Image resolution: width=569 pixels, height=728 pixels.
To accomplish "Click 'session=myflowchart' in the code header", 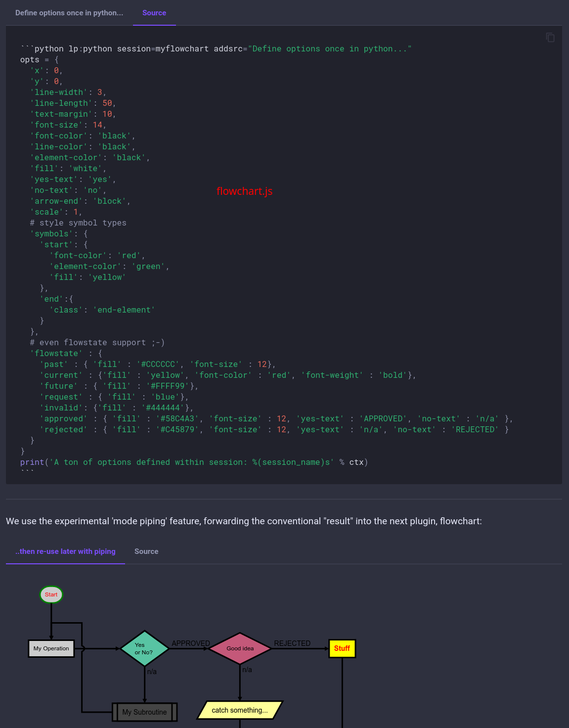I will (163, 49).
